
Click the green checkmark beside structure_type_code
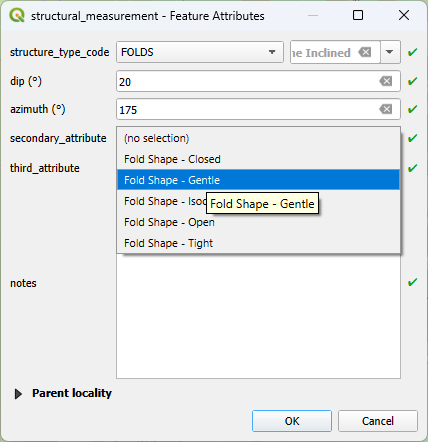pos(413,52)
